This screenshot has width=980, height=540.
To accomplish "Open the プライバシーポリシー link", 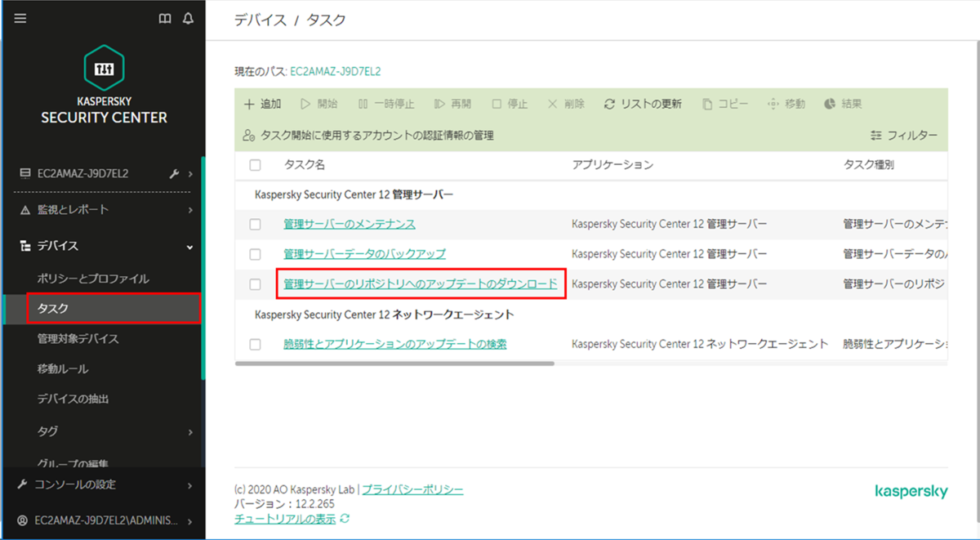I will coord(412,490).
